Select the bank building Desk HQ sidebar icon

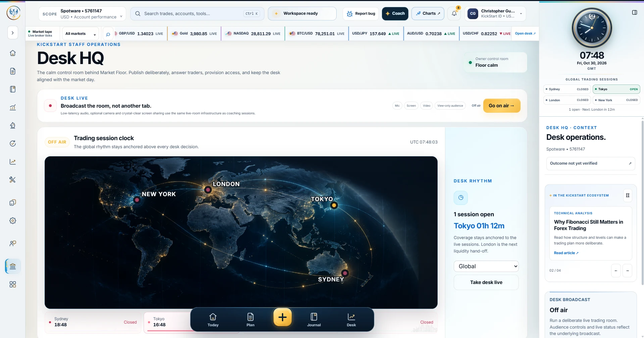(13, 266)
